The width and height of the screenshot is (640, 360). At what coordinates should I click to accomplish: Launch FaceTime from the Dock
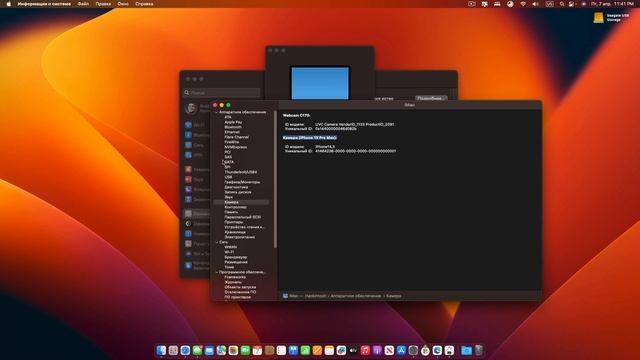(x=245, y=350)
